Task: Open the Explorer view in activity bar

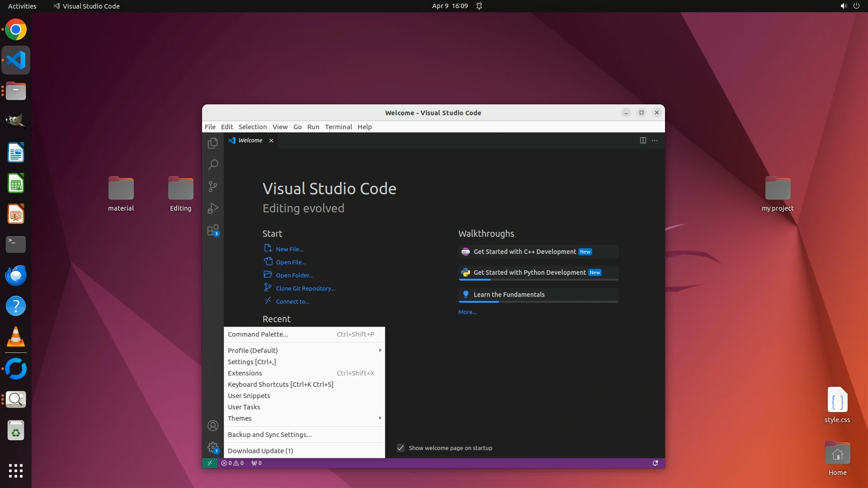Action: click(212, 143)
